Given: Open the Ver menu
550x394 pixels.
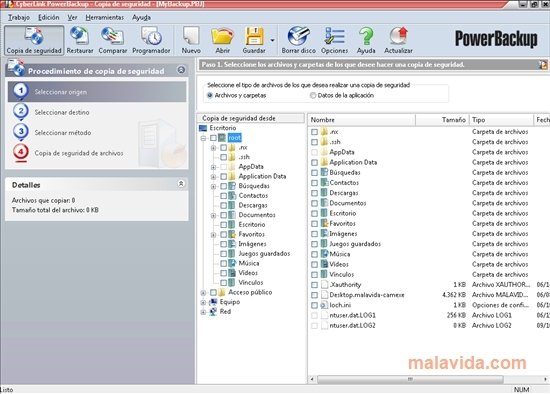Looking at the screenshot, I should click(x=72, y=17).
